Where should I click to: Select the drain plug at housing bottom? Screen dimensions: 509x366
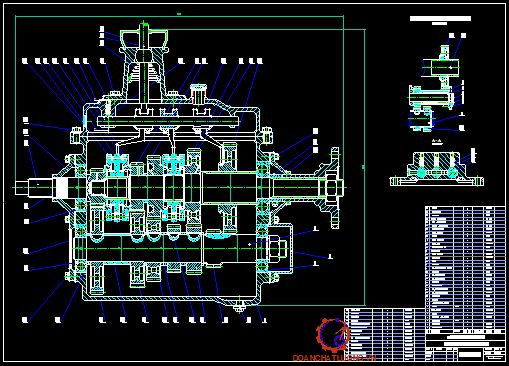(239, 307)
